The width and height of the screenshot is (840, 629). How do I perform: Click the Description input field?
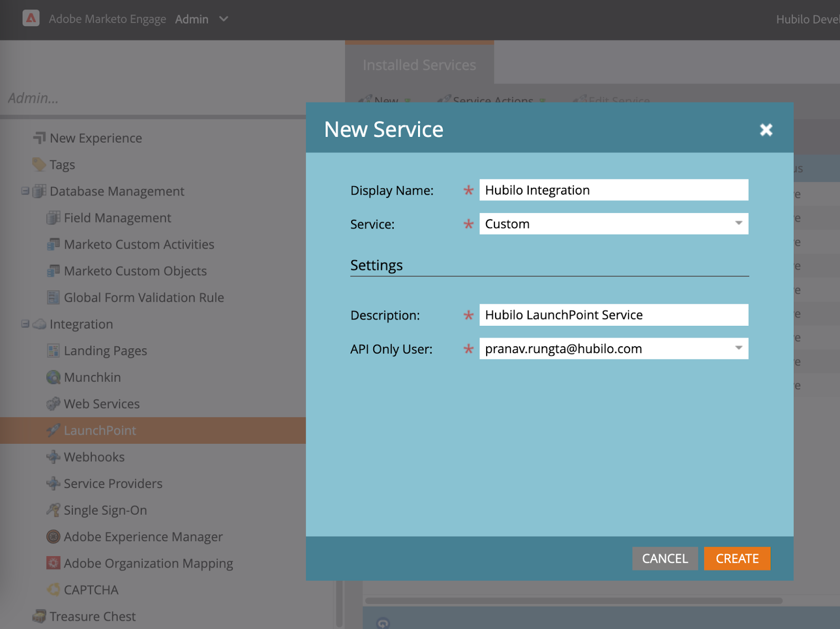pyautogui.click(x=614, y=315)
